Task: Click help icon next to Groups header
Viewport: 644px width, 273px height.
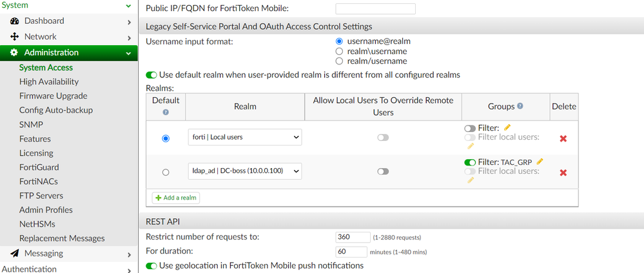Action: point(520,106)
